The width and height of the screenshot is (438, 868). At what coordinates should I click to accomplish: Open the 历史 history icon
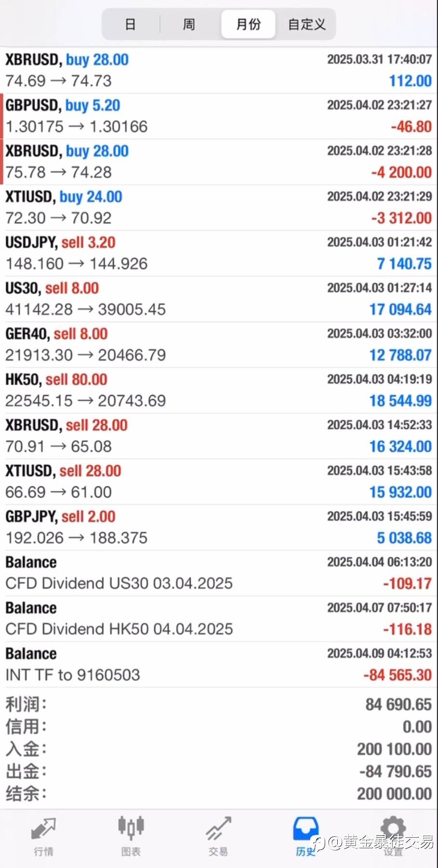tap(305, 836)
